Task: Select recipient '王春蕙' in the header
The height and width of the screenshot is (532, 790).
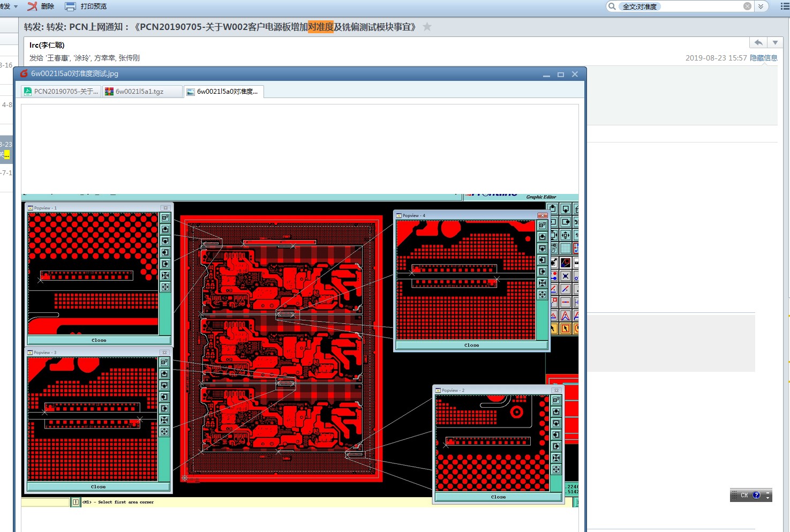Action: coord(58,58)
